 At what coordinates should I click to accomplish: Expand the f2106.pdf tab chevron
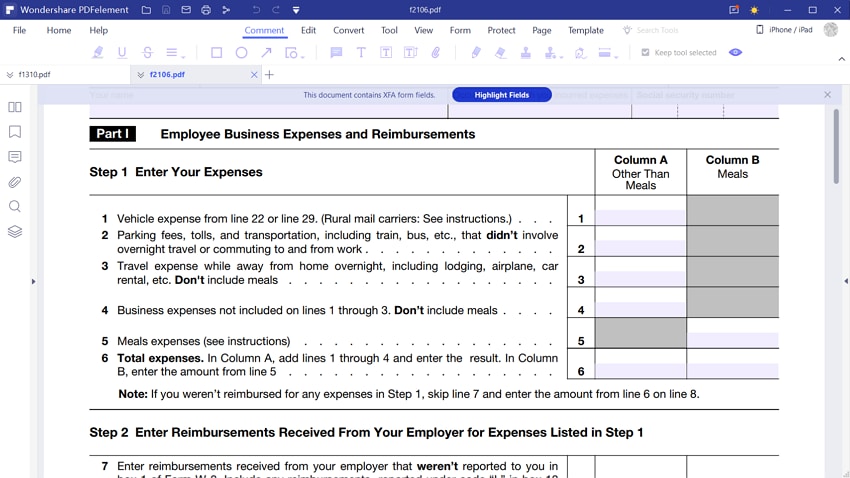(140, 75)
